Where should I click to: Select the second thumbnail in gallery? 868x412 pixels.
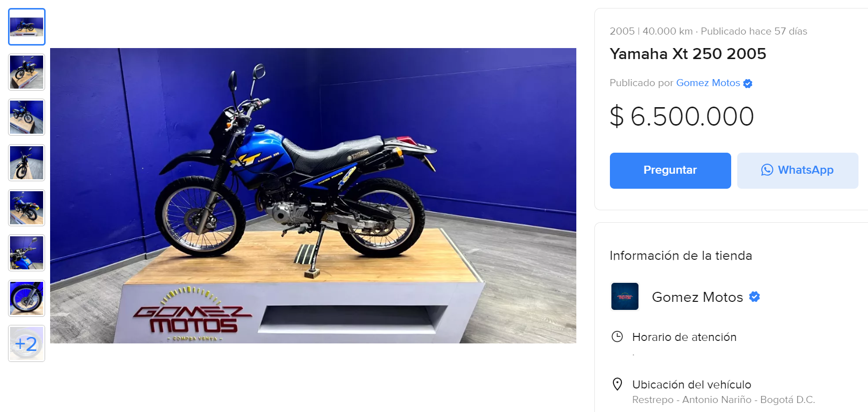(27, 72)
